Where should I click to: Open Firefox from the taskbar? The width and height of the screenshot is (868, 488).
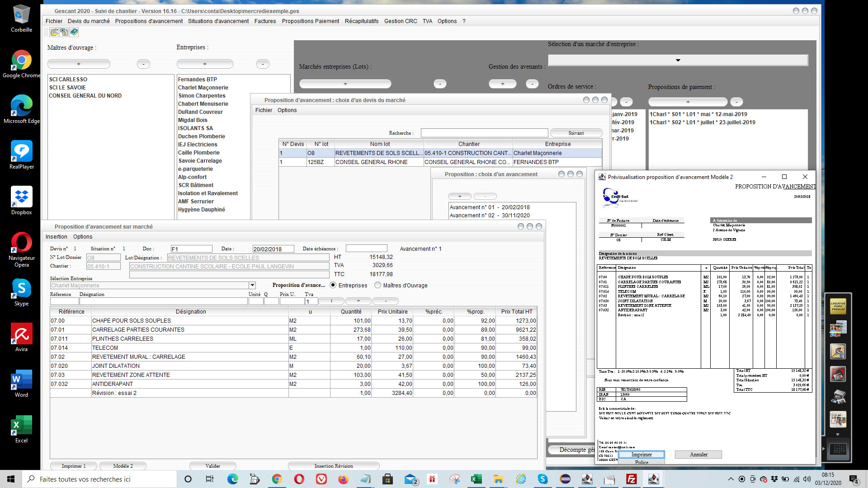(343, 479)
